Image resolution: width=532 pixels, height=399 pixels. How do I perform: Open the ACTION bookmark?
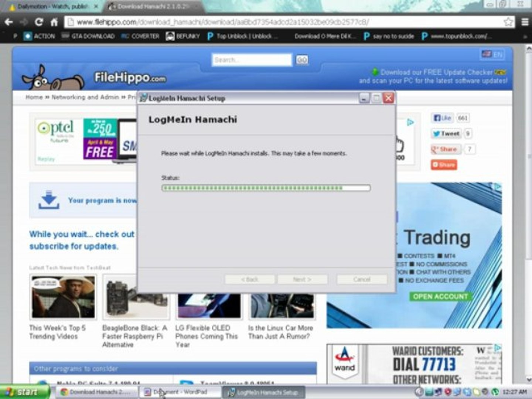39,36
